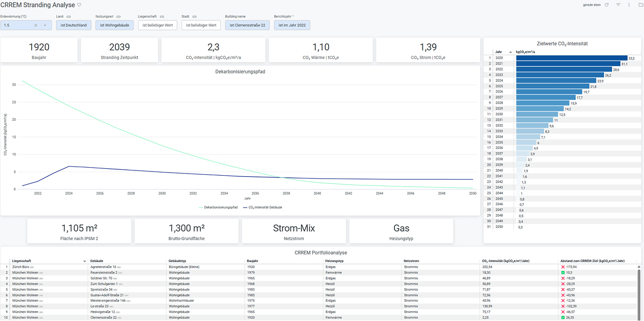Favorite the dashboard with the heart icon
This screenshot has width=644, height=321.
tap(79, 5)
